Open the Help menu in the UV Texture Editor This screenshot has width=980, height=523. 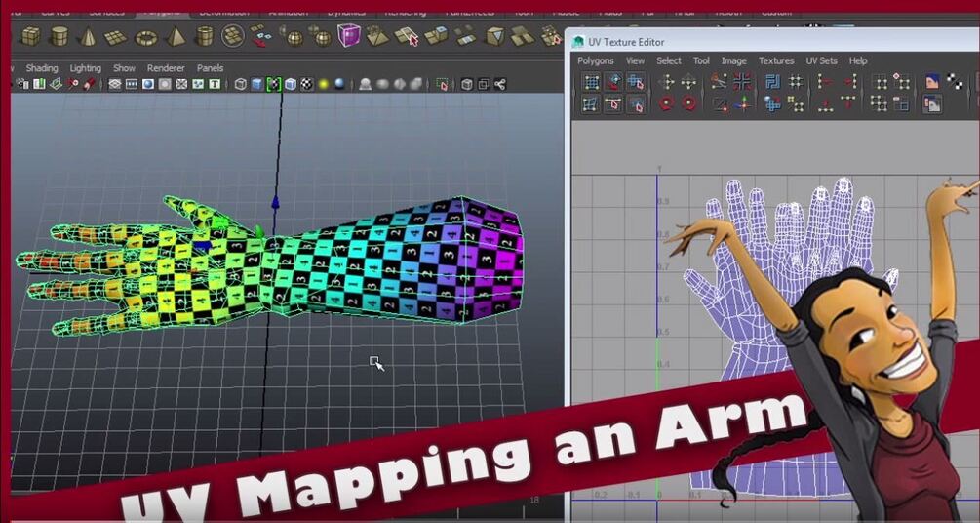point(858,60)
